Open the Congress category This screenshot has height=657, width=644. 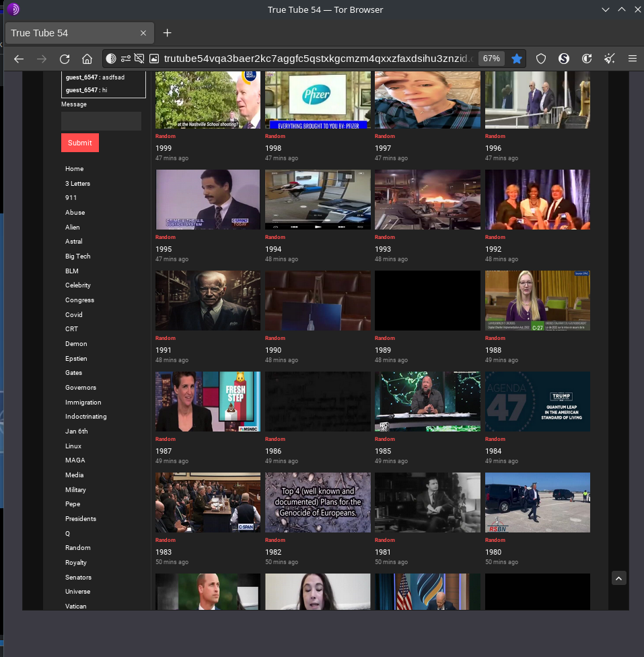pos(79,300)
